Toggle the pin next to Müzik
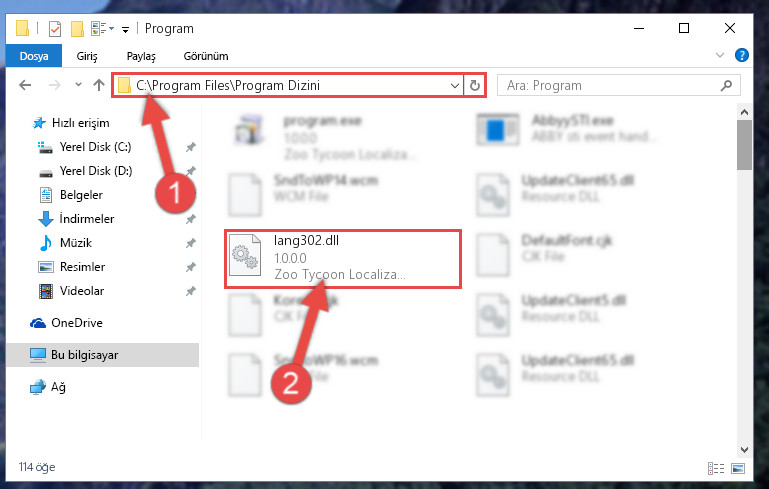The image size is (769, 489). 190,243
